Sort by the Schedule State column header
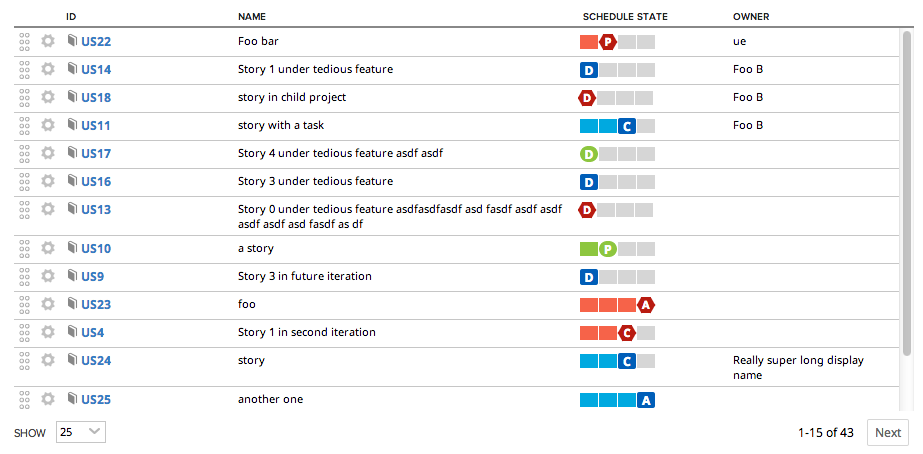This screenshot has width=923, height=454. pos(625,16)
